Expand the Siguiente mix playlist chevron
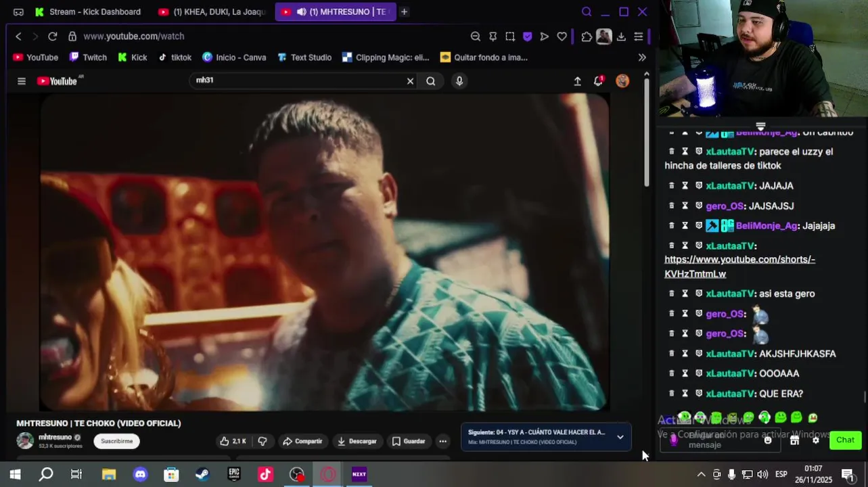 620,437
